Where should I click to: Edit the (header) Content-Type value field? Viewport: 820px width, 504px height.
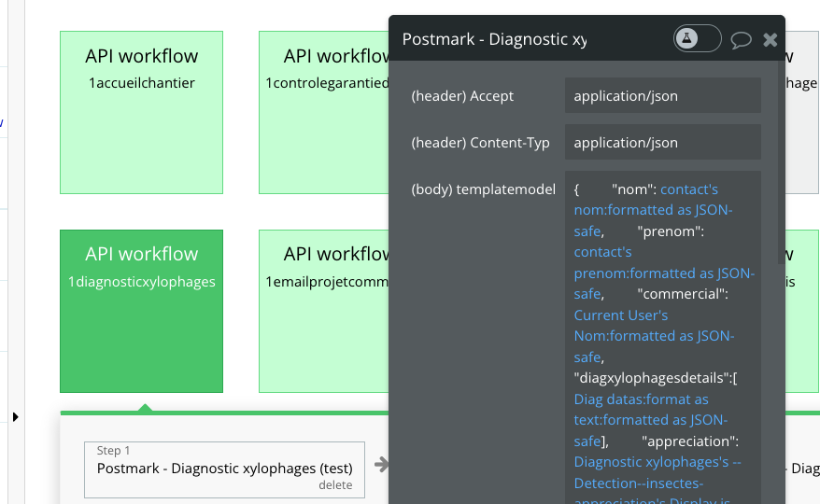(662, 142)
